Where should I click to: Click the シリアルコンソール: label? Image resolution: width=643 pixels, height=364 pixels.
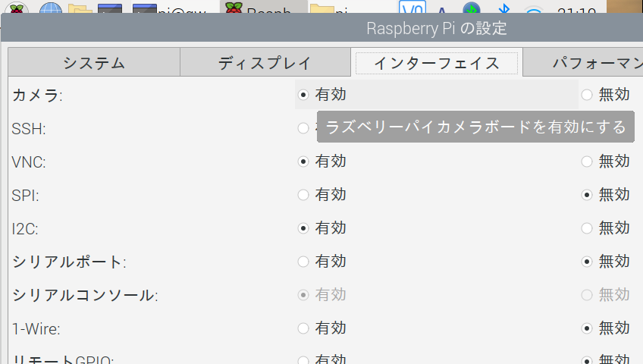tap(85, 295)
